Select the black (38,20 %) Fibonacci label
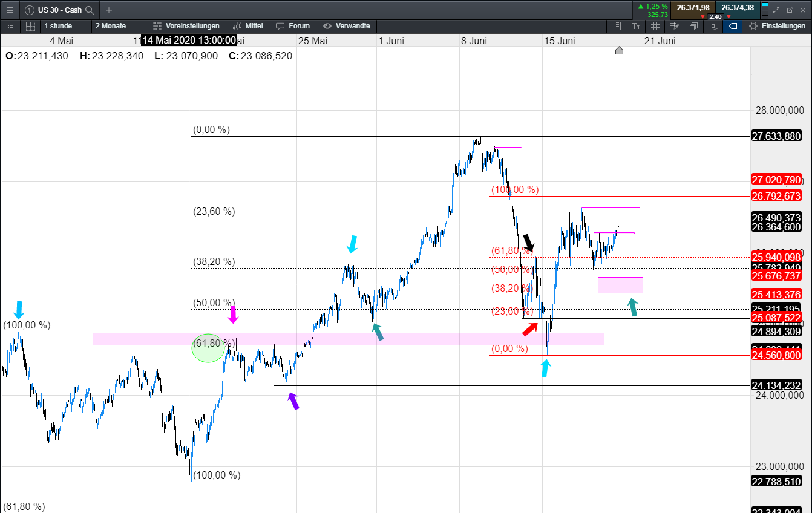 214,262
